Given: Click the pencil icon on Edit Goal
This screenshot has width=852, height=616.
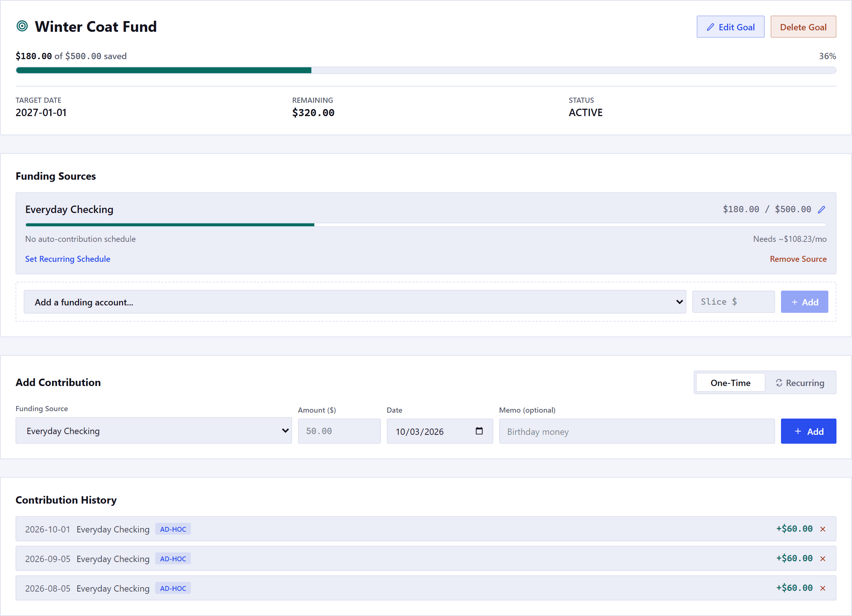Looking at the screenshot, I should click(x=710, y=27).
